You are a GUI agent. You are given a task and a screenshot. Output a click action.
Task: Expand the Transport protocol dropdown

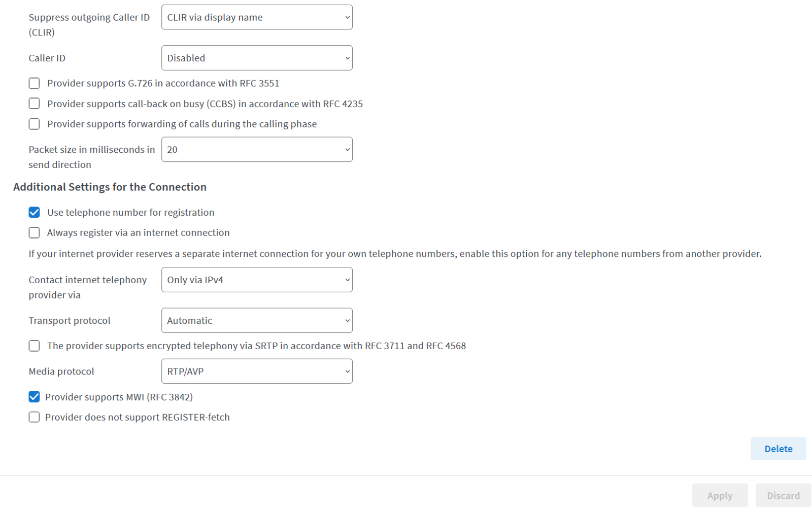pos(257,320)
